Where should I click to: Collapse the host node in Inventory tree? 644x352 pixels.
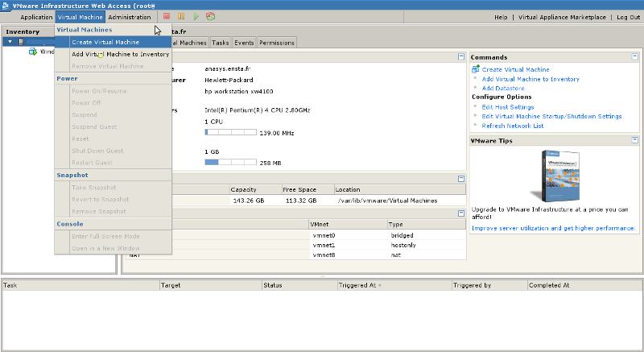[10, 41]
